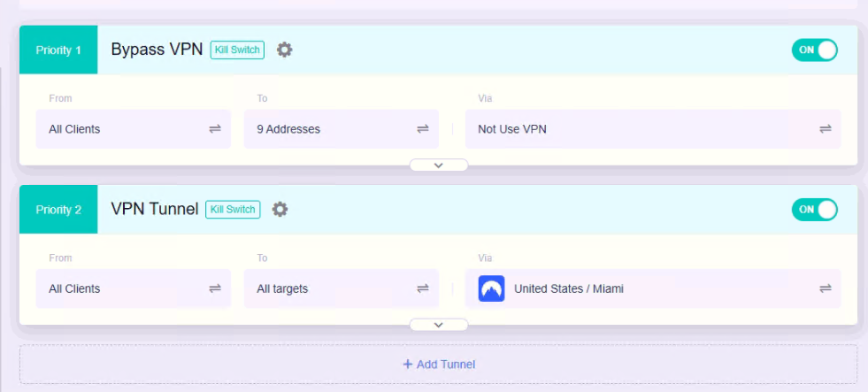Turn off the VPN Tunnel toggle
The height and width of the screenshot is (392, 868).
coord(814,210)
